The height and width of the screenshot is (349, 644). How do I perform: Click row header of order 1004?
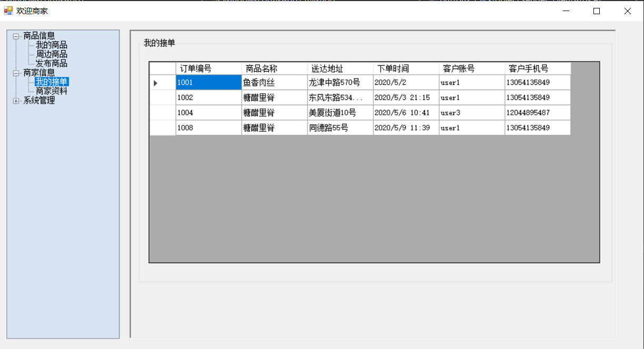coord(163,113)
